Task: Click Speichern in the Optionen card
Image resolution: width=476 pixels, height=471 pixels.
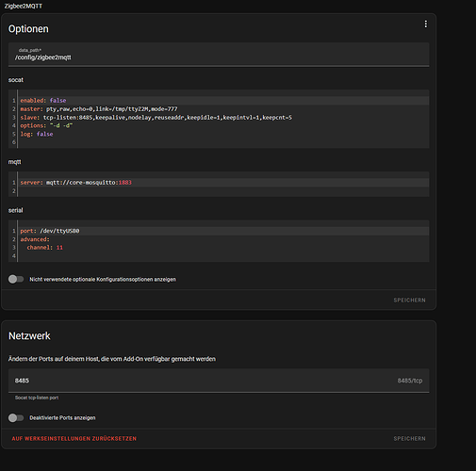Action: 409,300
